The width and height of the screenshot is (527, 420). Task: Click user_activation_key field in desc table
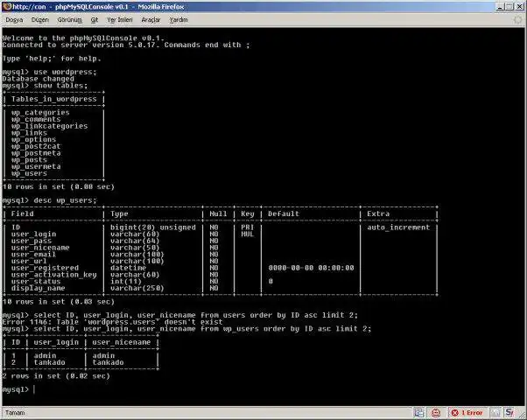53,275
